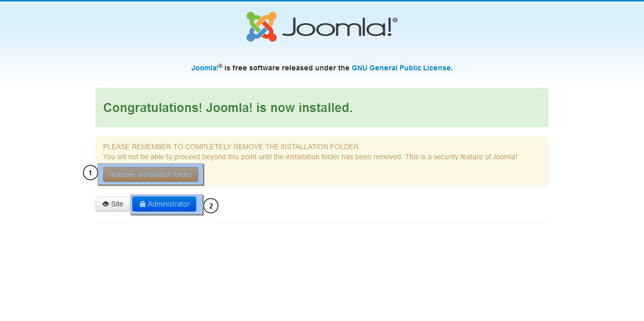Image resolution: width=644 pixels, height=321 pixels.
Task: Open the GNU General Public License link
Action: [x=401, y=68]
